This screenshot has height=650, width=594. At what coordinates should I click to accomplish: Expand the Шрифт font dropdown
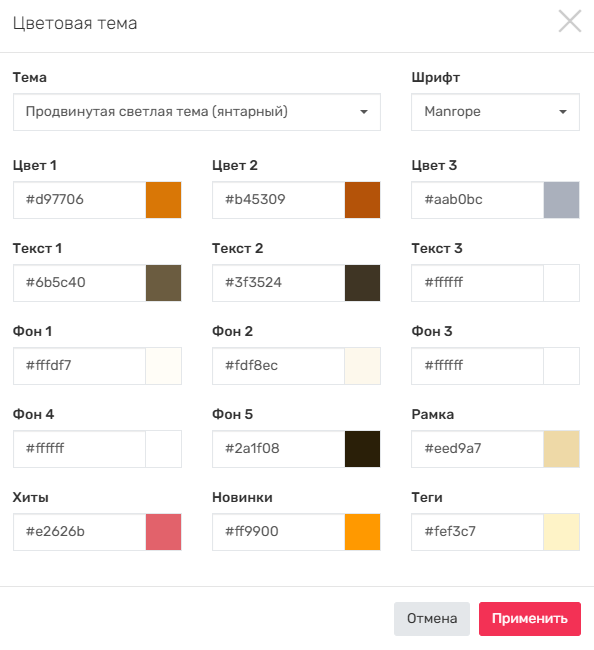[x=495, y=112]
